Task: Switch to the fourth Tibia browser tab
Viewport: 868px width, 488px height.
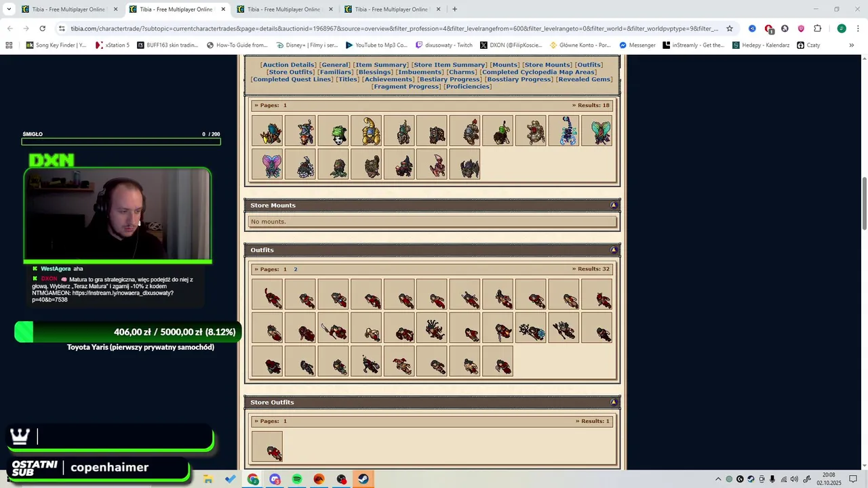Action: tap(391, 9)
